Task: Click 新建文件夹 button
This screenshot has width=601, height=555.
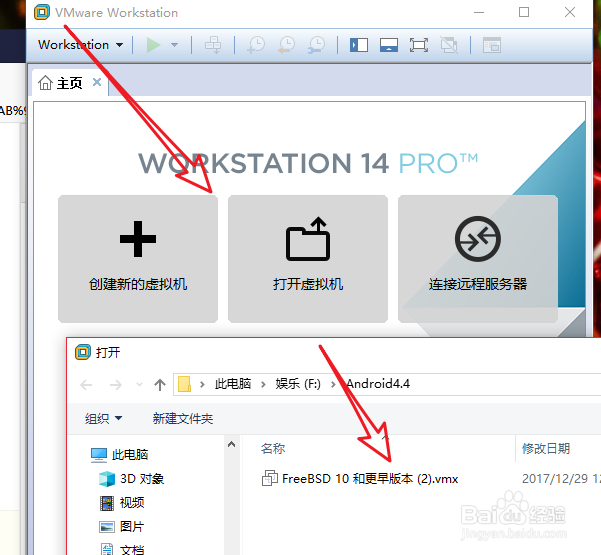Action: pyautogui.click(x=183, y=418)
